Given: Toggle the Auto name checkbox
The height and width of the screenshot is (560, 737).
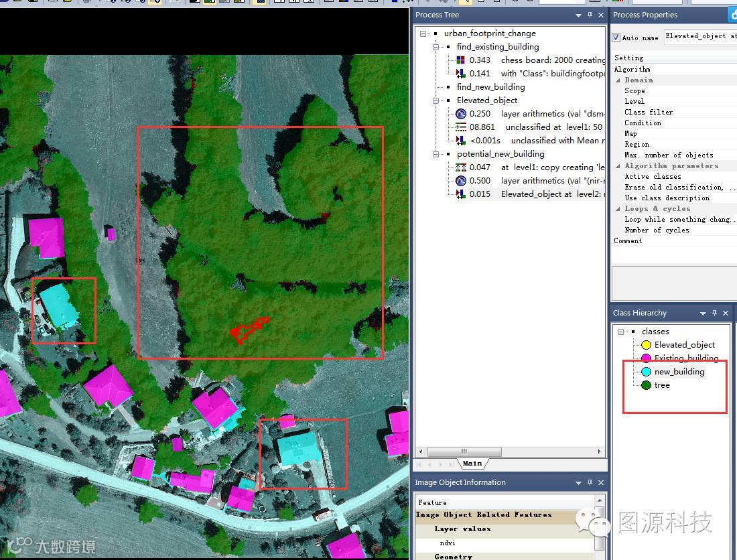Looking at the screenshot, I should (616, 37).
